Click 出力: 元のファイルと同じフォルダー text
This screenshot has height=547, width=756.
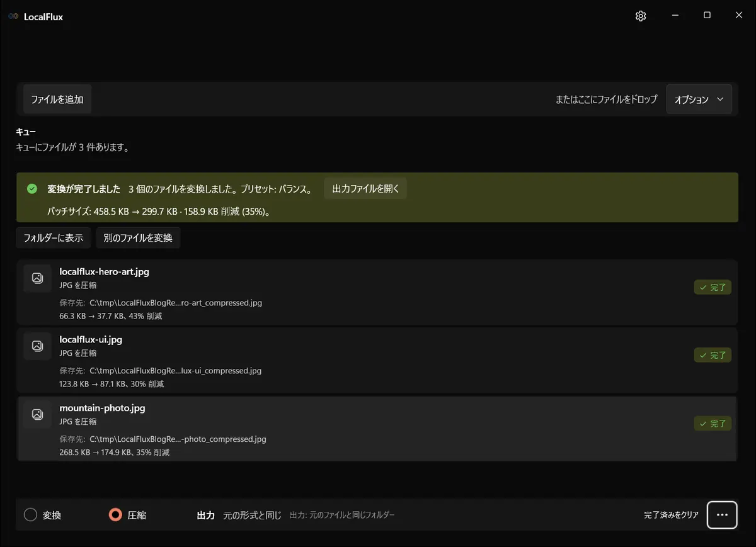pyautogui.click(x=342, y=515)
